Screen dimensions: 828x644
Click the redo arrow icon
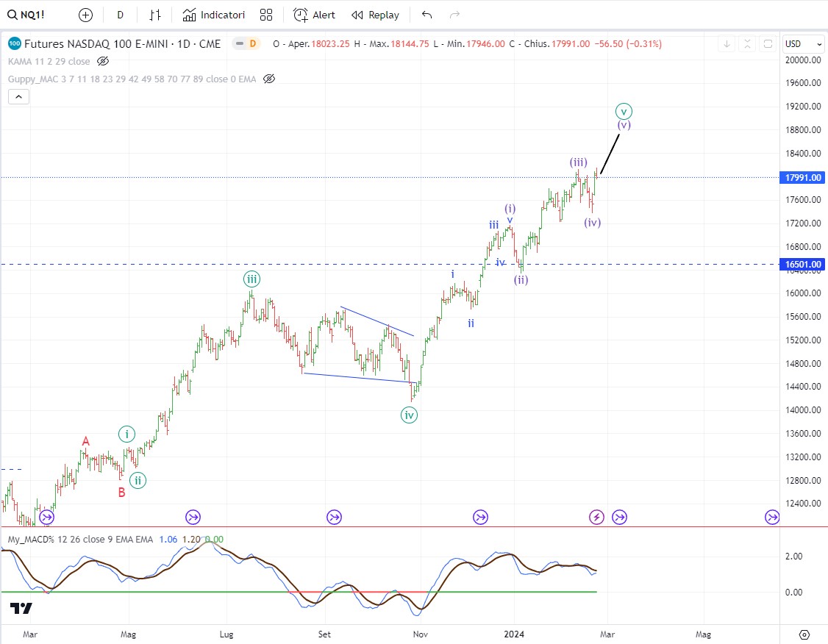[454, 15]
